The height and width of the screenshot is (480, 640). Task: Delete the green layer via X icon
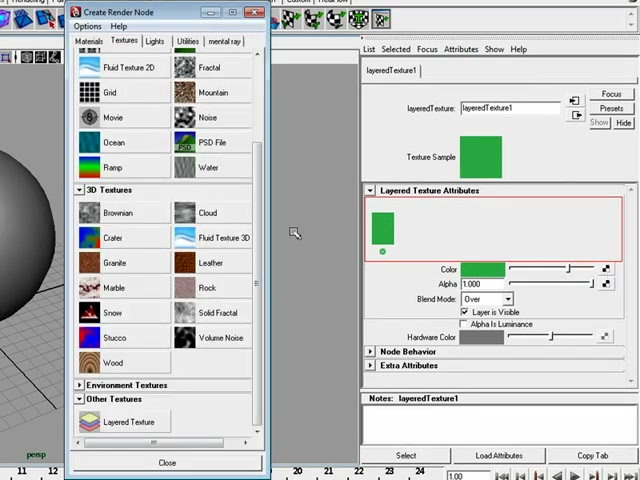pos(382,251)
